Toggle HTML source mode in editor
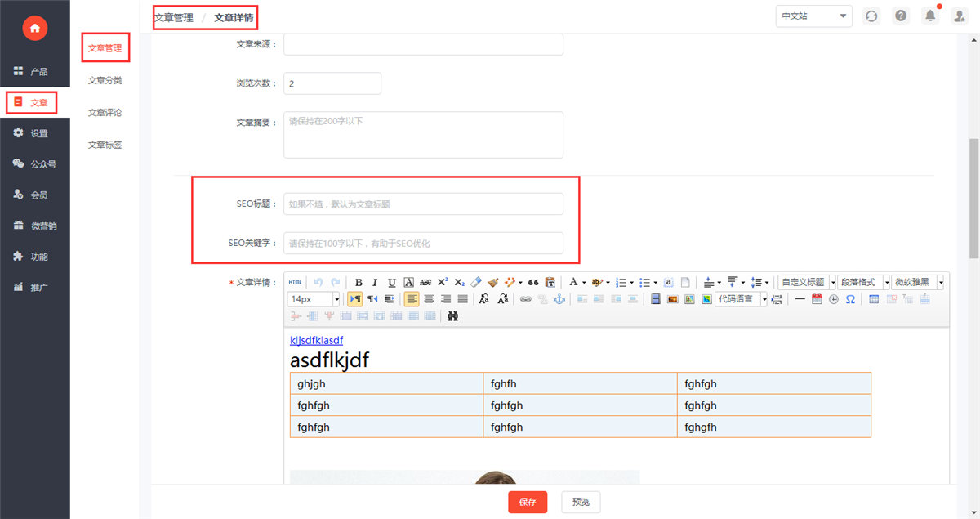The height and width of the screenshot is (519, 980). click(295, 282)
